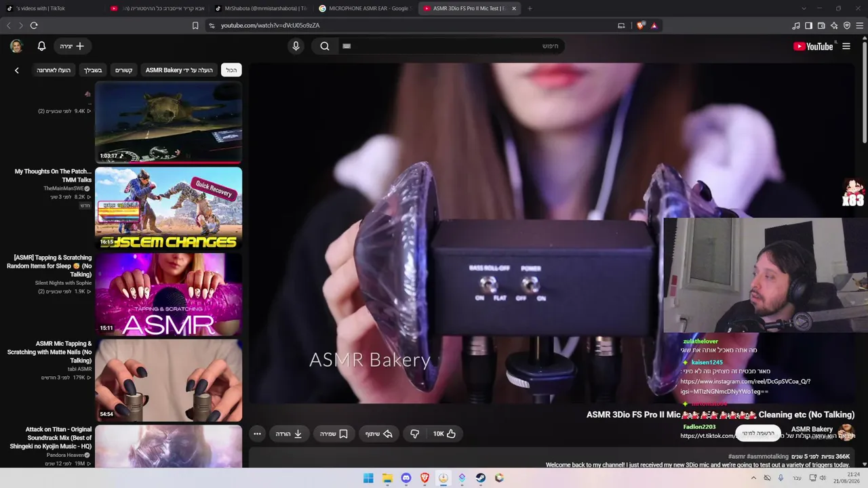Select the 'בשבילך' filter chip

coord(93,70)
